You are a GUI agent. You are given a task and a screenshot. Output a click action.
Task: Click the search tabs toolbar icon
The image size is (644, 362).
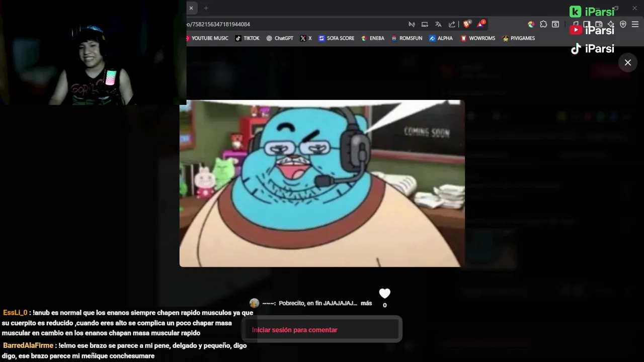click(x=555, y=24)
